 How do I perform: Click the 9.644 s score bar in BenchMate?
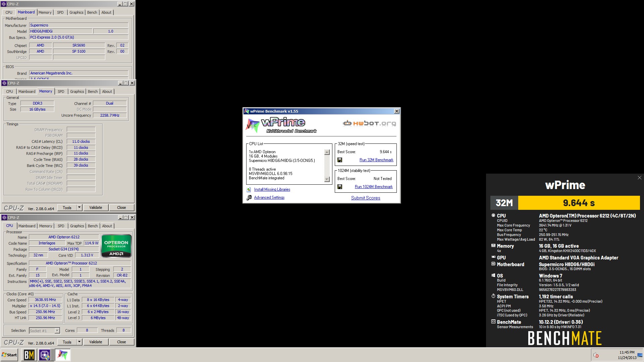(x=579, y=203)
